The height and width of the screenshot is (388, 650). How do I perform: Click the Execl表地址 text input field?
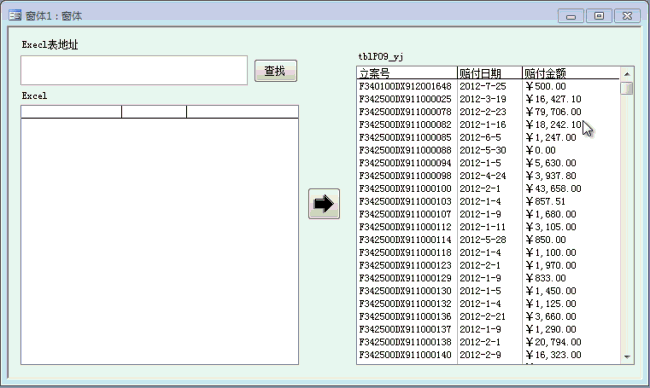[x=134, y=70]
